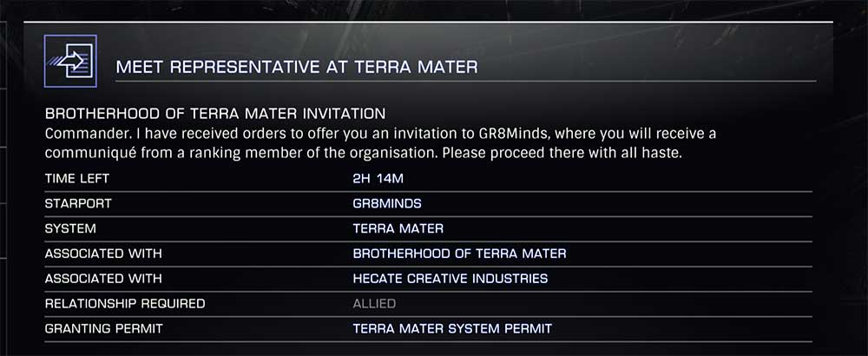
Task: Select Hecate Creative Industries faction value
Action: tap(450, 279)
